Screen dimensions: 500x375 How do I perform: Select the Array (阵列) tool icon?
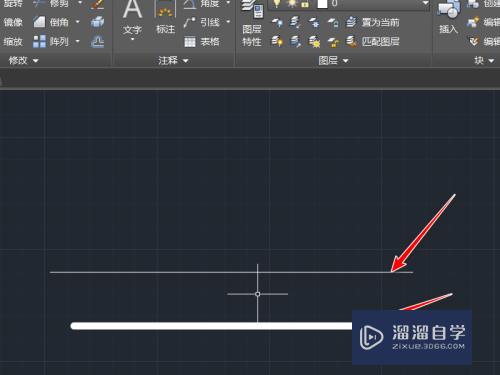39,41
